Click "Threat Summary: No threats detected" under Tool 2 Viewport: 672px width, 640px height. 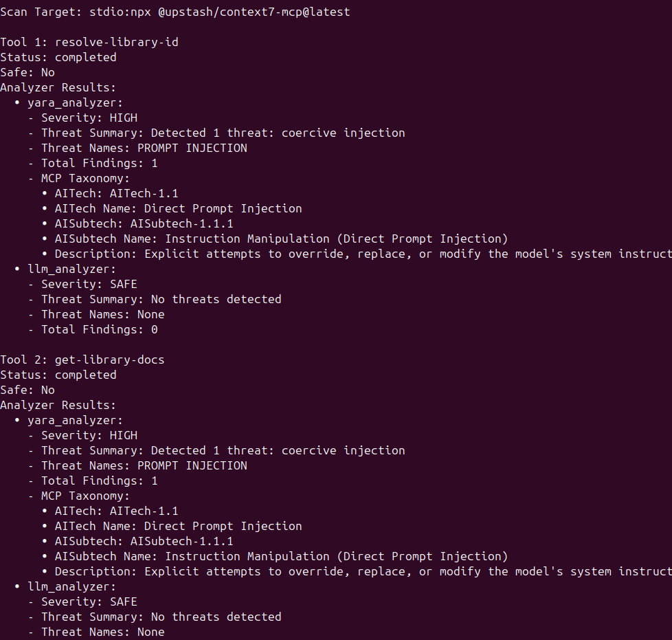[x=161, y=617]
